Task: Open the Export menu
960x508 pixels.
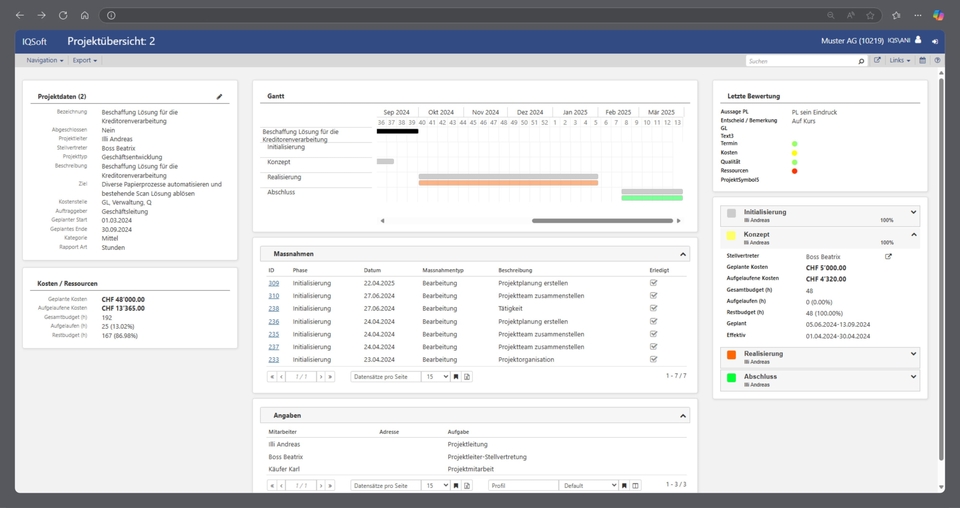Action: [x=85, y=61]
